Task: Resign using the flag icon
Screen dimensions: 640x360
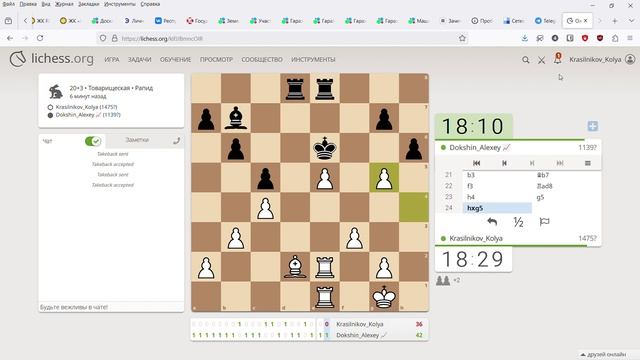Action: click(544, 222)
